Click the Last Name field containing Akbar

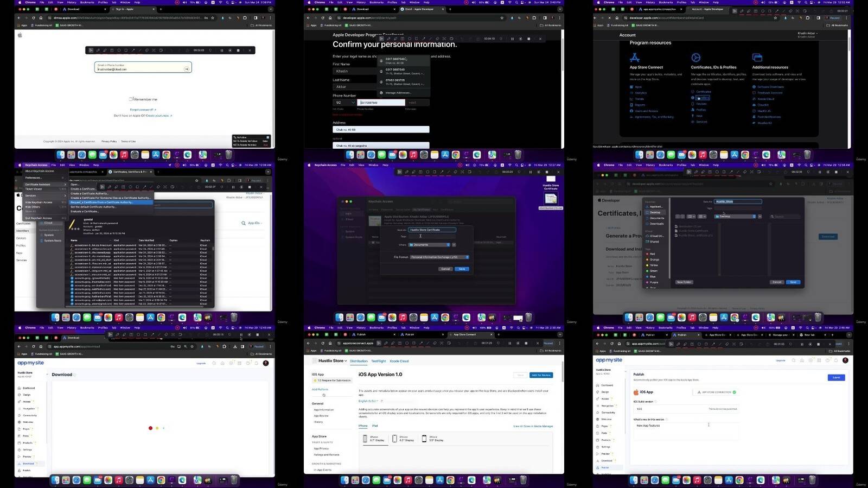tap(354, 87)
